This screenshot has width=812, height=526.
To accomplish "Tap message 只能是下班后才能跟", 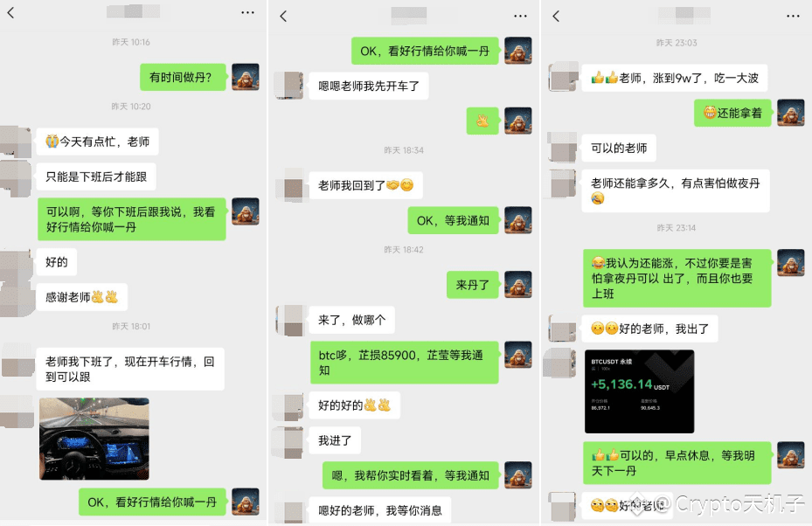I will 96,176.
